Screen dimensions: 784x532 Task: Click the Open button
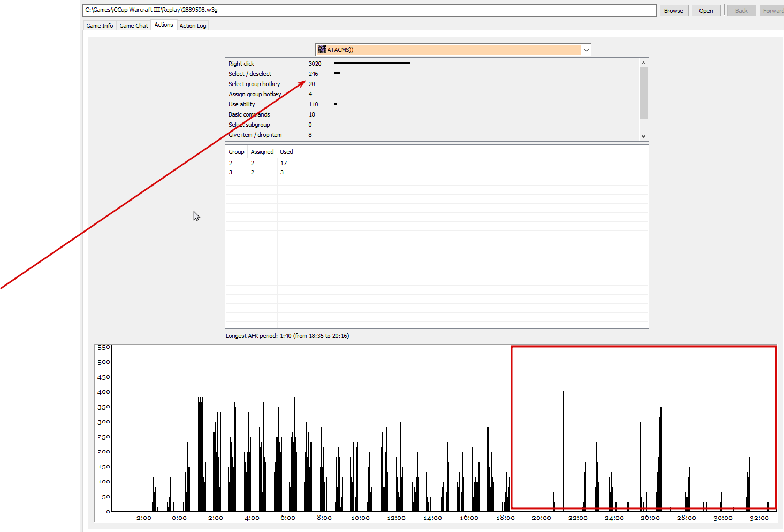(706, 11)
